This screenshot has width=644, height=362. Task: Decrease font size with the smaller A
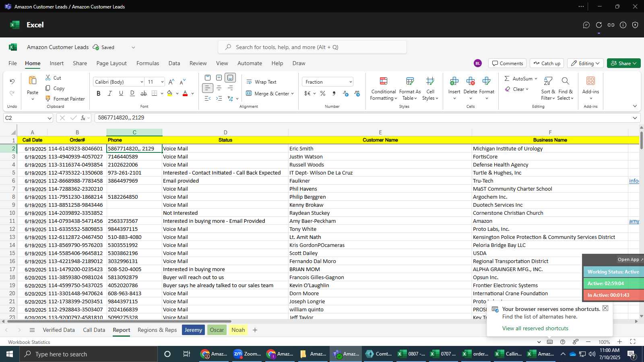[x=183, y=82]
